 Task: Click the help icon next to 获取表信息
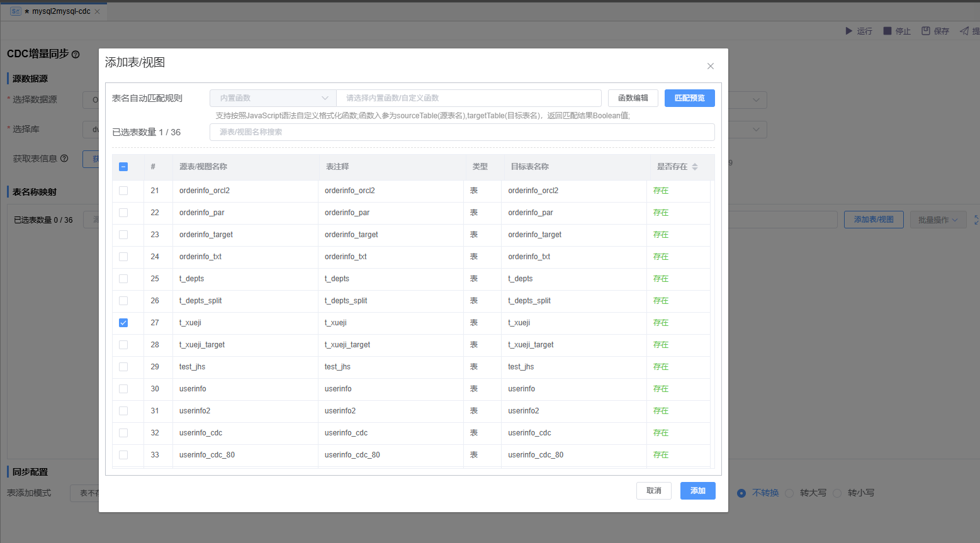[x=64, y=159]
